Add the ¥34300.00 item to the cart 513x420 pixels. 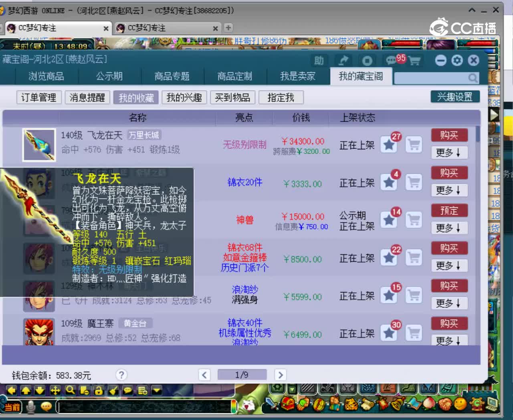tap(414, 144)
